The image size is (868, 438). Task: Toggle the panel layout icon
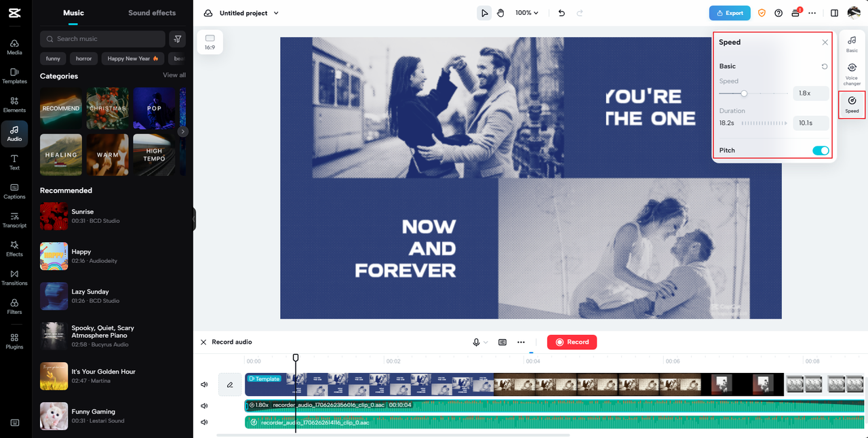[x=835, y=13]
